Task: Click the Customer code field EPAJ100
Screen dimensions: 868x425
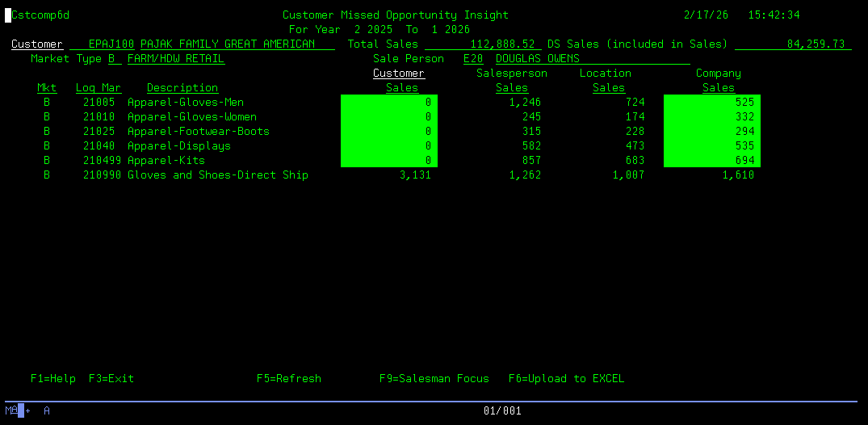Action: 111,44
